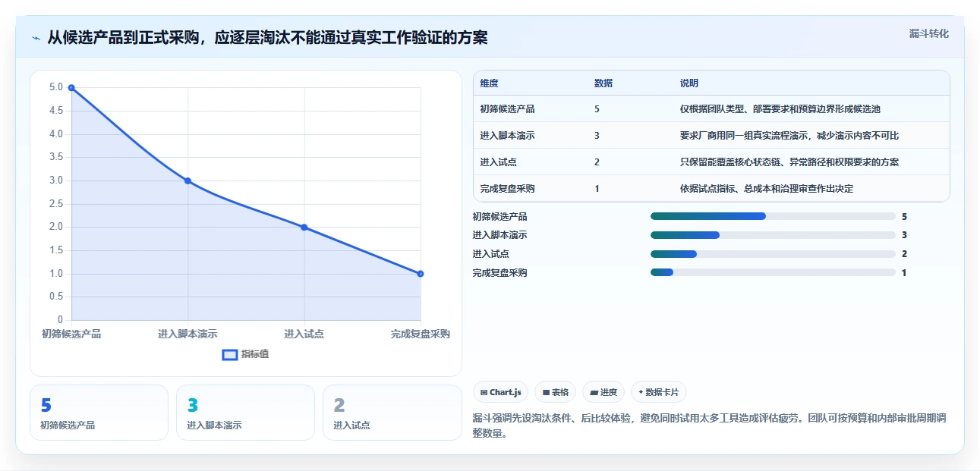Click the chart point at 进入脚本演示

tap(187, 181)
